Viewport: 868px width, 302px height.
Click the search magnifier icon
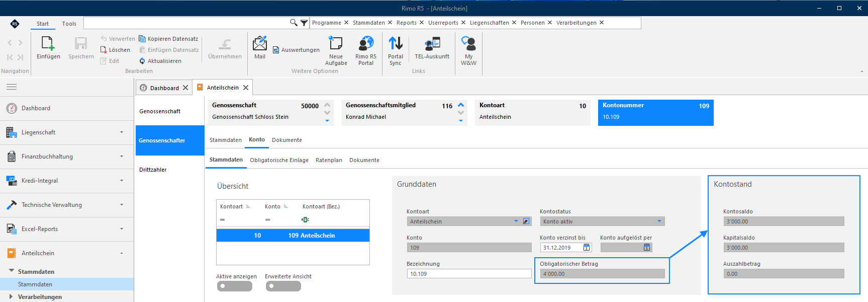pos(294,23)
